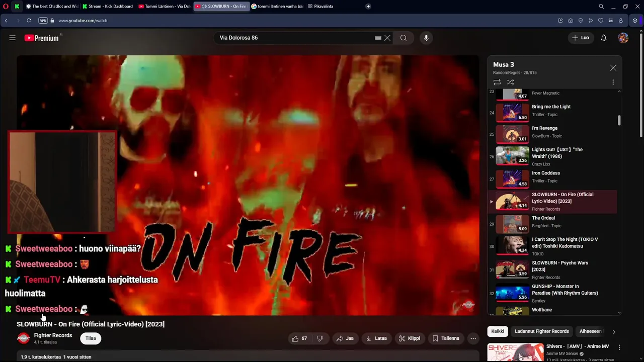The width and height of the screenshot is (644, 362).
Task: Play 'Bring me the Light' from playlist
Action: click(552, 113)
